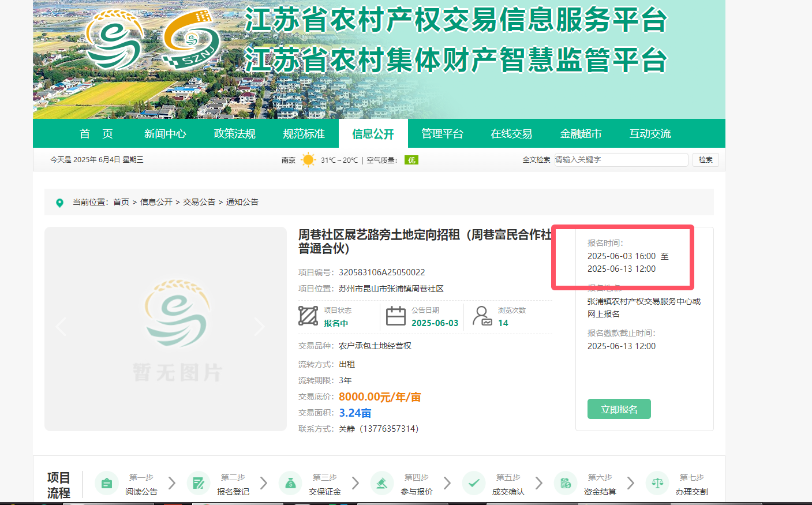The image size is (812, 505).
Task: Click the 报名登记 step two icon
Action: 199,484
